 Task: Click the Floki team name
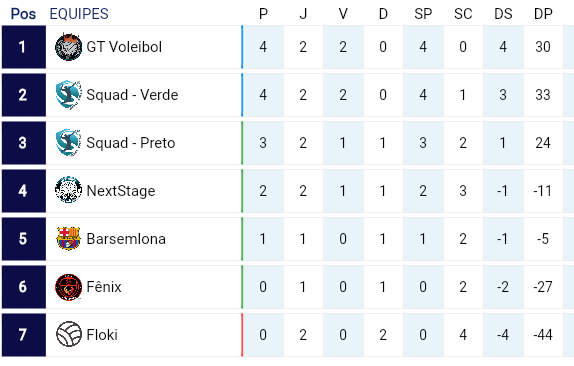pyautogui.click(x=102, y=335)
